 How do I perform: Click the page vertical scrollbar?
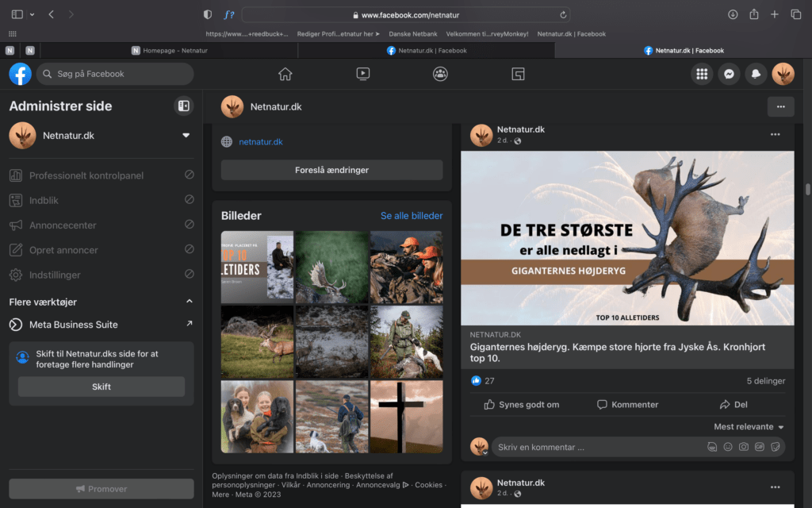(807, 189)
